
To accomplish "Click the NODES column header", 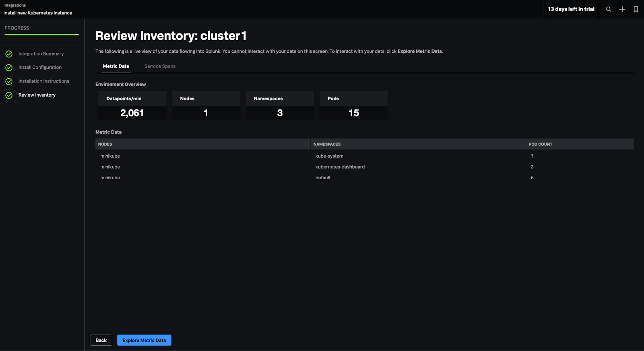I will [x=105, y=144].
